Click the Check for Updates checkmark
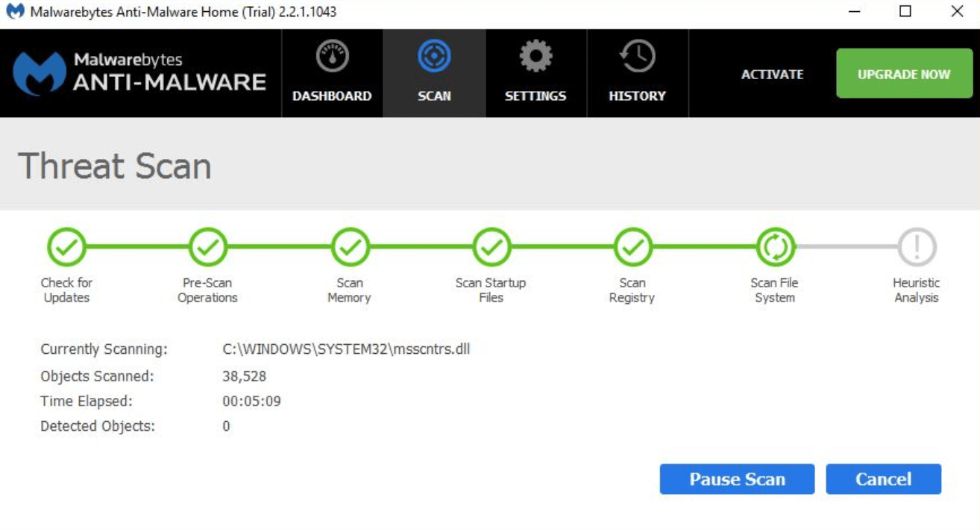Screen dimensions: 980x530 [x=66, y=247]
